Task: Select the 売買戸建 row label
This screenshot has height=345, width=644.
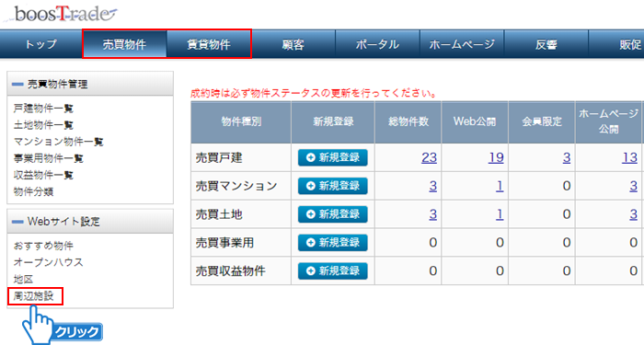Action: 219,157
